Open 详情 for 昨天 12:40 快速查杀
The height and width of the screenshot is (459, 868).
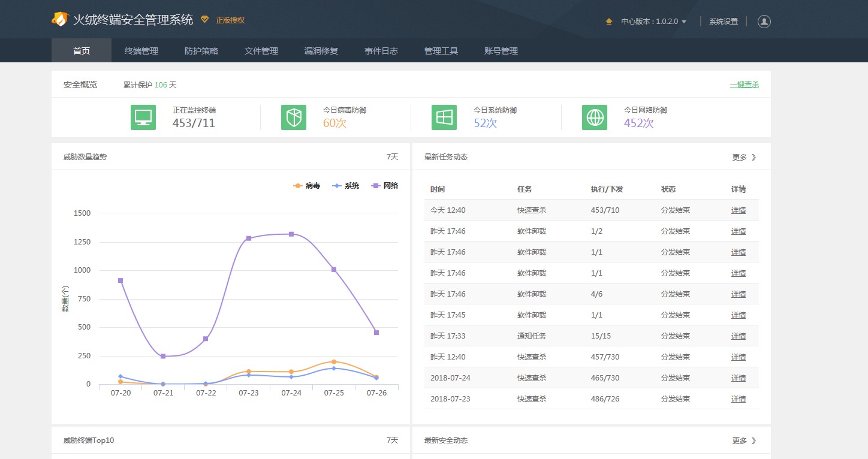[739, 357]
